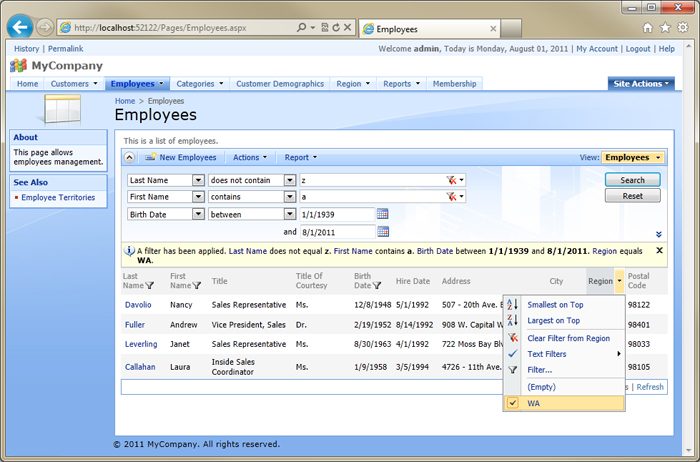The height and width of the screenshot is (462, 700).
Task: Click the Logout link
Action: [638, 49]
